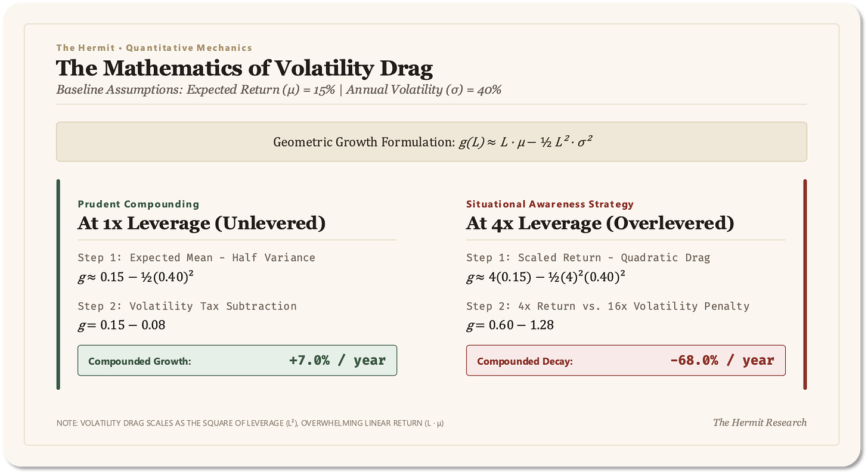Click the Compounded Growth +7.0% / year box

pyautogui.click(x=237, y=361)
